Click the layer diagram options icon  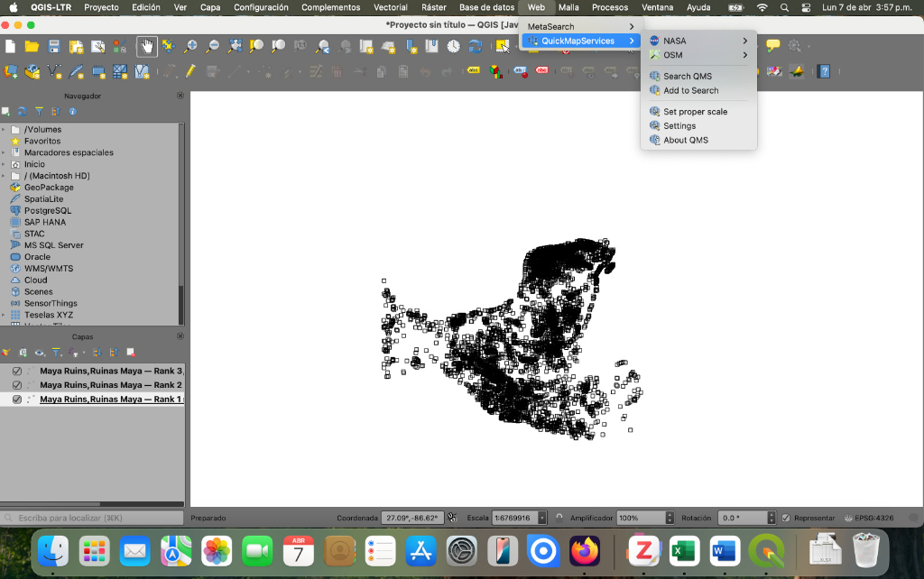(496, 72)
